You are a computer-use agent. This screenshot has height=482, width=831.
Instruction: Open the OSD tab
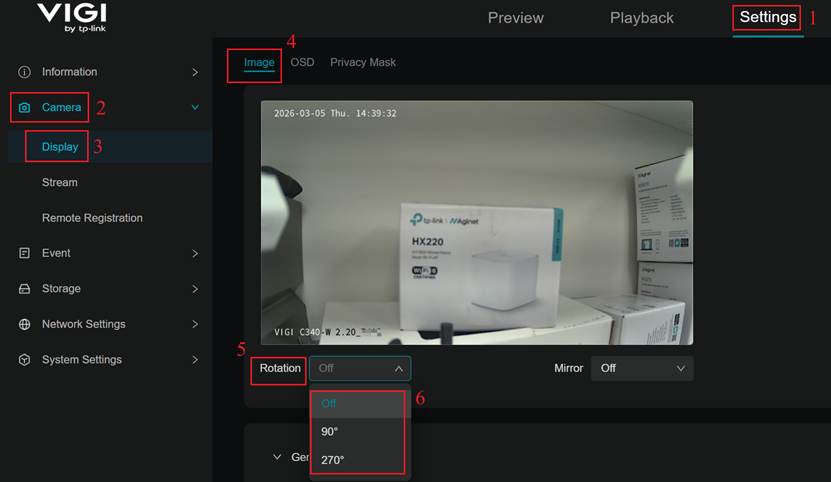tap(302, 62)
